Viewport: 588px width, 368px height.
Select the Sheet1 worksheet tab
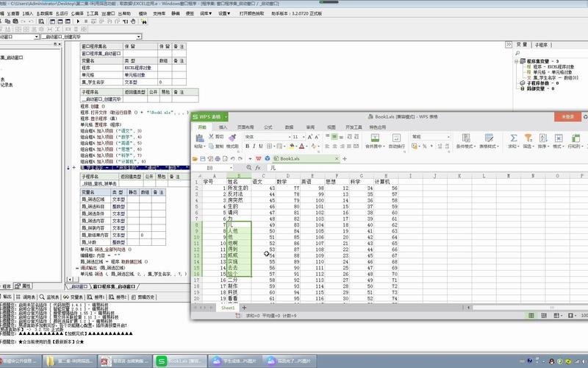[228, 308]
